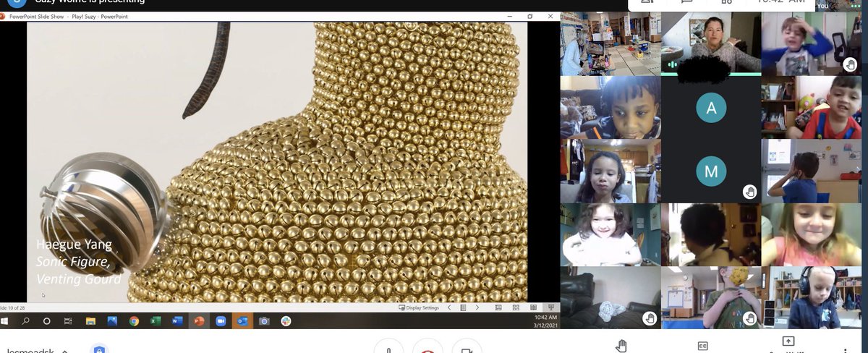Screen dimensions: 868x353
Task: Open Slack from the taskbar
Action: [286, 320]
